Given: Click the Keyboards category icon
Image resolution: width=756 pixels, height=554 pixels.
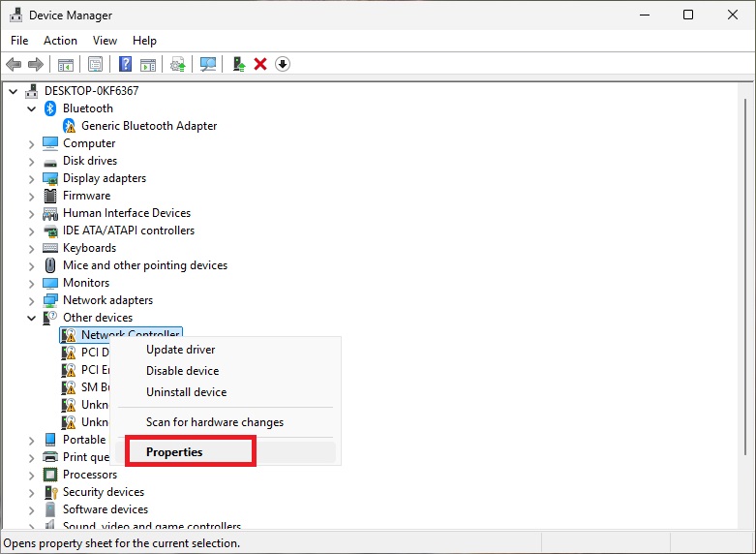Looking at the screenshot, I should point(50,248).
